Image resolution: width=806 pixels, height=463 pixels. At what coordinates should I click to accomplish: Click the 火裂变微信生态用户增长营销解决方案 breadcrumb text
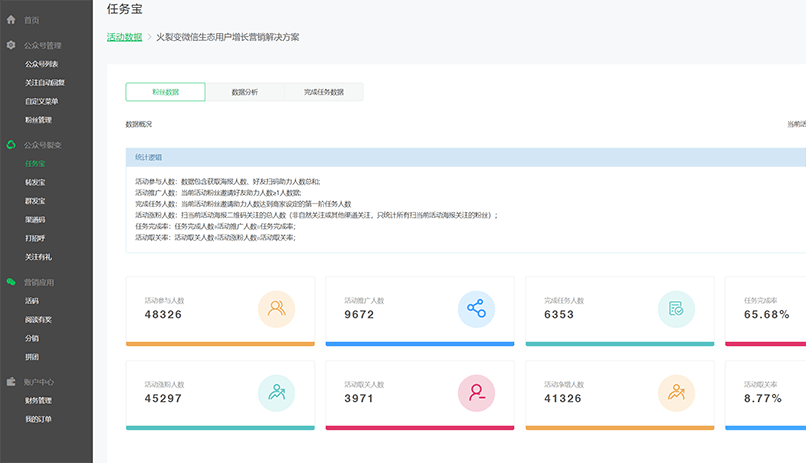(228, 37)
